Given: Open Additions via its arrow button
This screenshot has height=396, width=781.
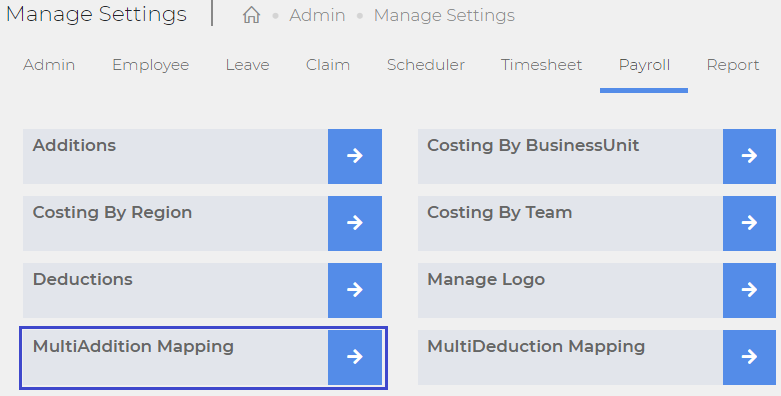Looking at the screenshot, I should point(355,156).
